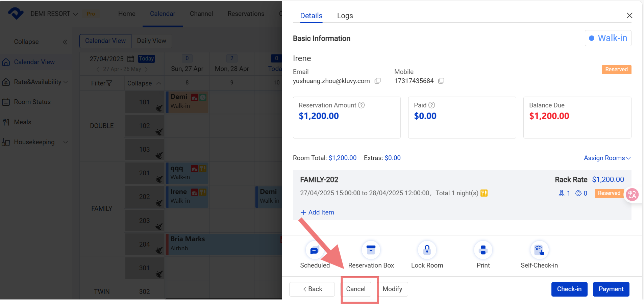Click the Reservation Amount help icon
The image size is (644, 304).
click(x=361, y=105)
